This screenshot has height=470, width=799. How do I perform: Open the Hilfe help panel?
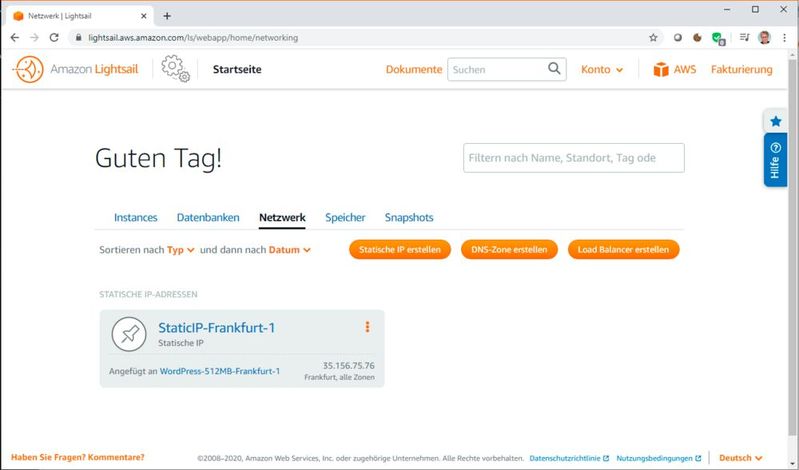tap(775, 160)
